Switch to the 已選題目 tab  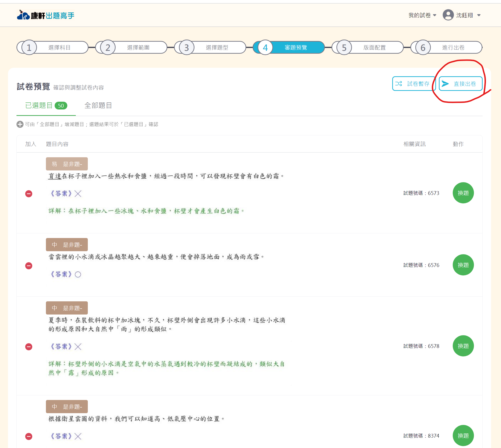46,106
